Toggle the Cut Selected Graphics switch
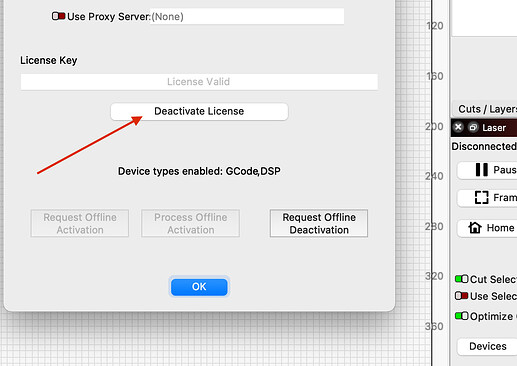This screenshot has height=366, width=517. [462, 279]
